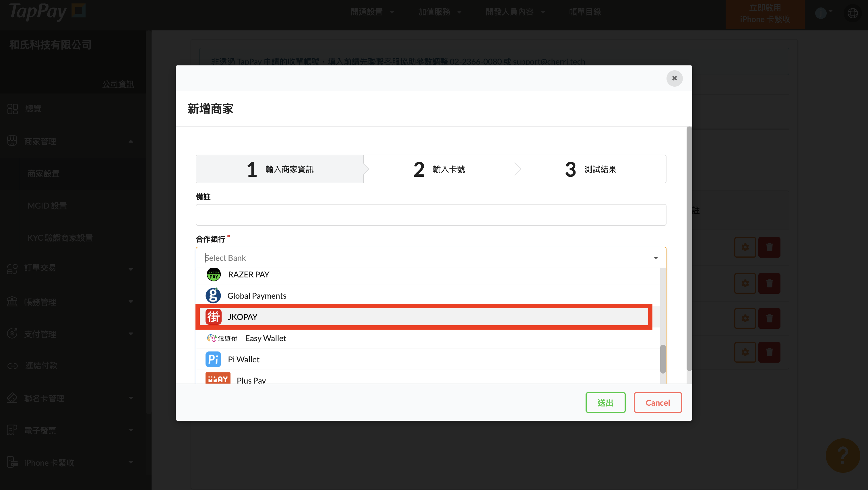Click the first row trash delete icon
The height and width of the screenshot is (490, 868).
click(769, 247)
